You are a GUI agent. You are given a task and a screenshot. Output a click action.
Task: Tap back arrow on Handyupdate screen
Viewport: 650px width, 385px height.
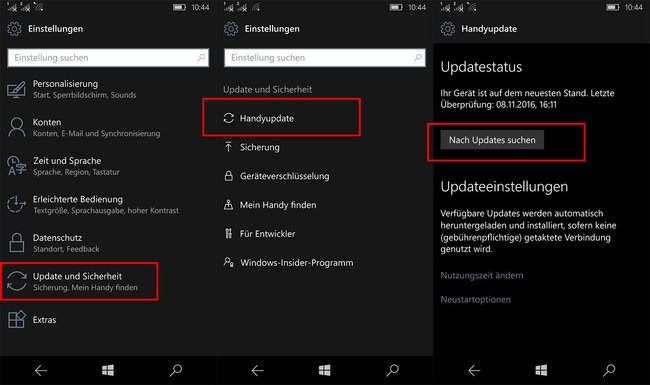474,370
